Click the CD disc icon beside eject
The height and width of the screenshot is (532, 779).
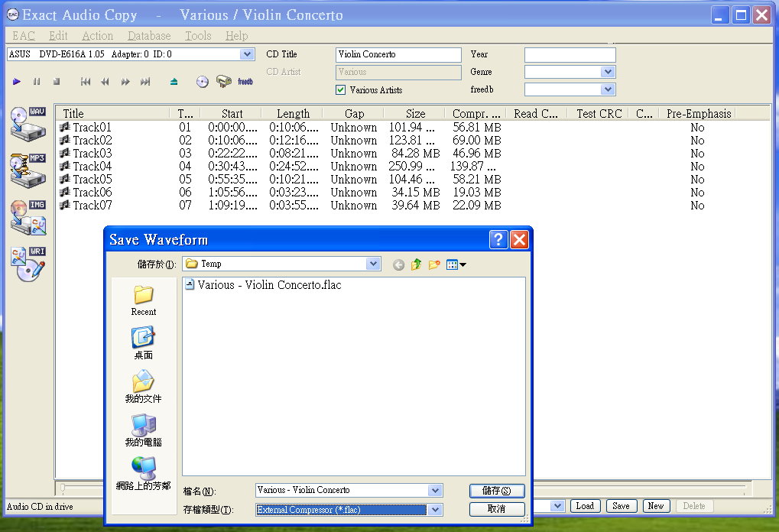click(202, 82)
